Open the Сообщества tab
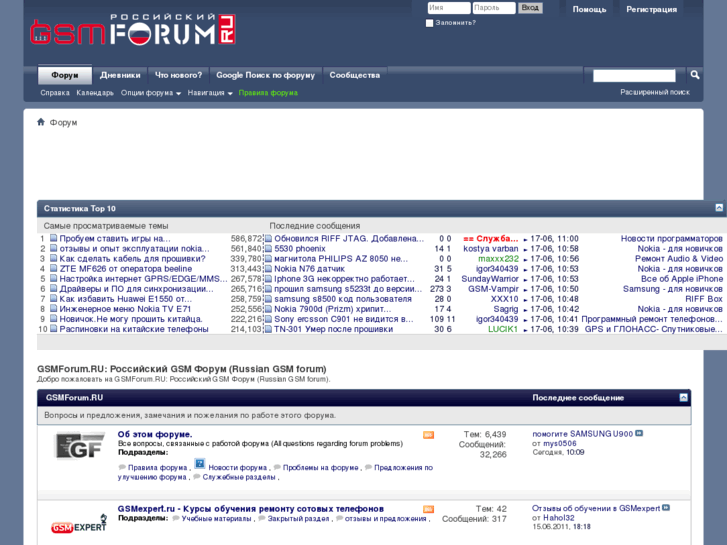Screen dimensions: 727x545 pos(355,75)
